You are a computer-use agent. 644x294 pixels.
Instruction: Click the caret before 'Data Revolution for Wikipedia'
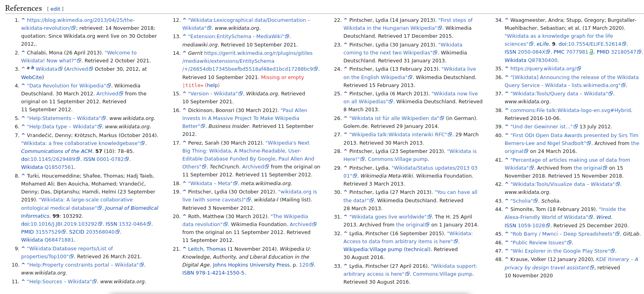point(23,85)
